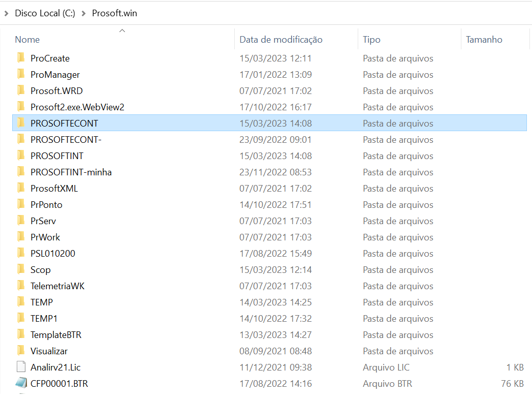The width and height of the screenshot is (532, 400).
Task: Select the TEMP1 folder name
Action: pos(44,319)
